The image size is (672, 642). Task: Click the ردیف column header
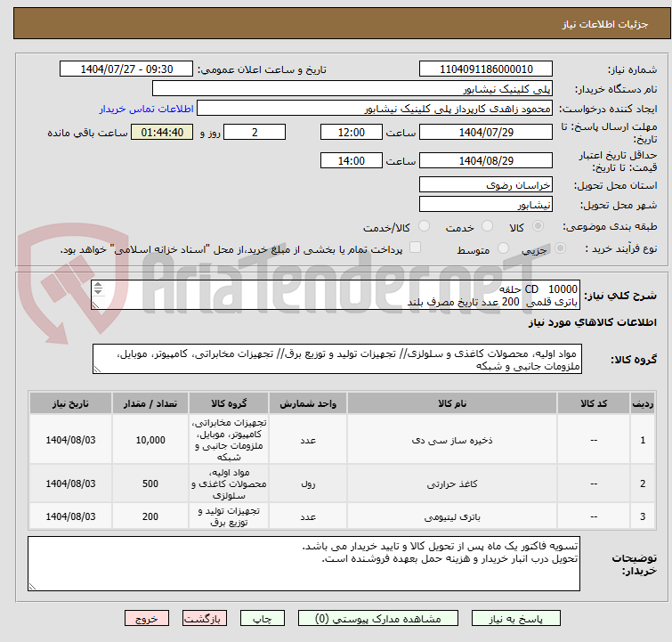point(643,403)
